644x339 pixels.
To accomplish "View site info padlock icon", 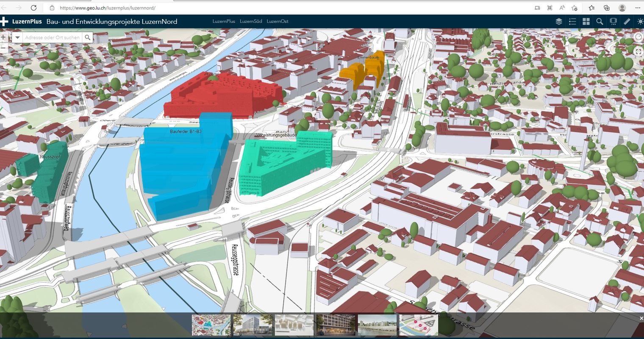I will coord(52,8).
